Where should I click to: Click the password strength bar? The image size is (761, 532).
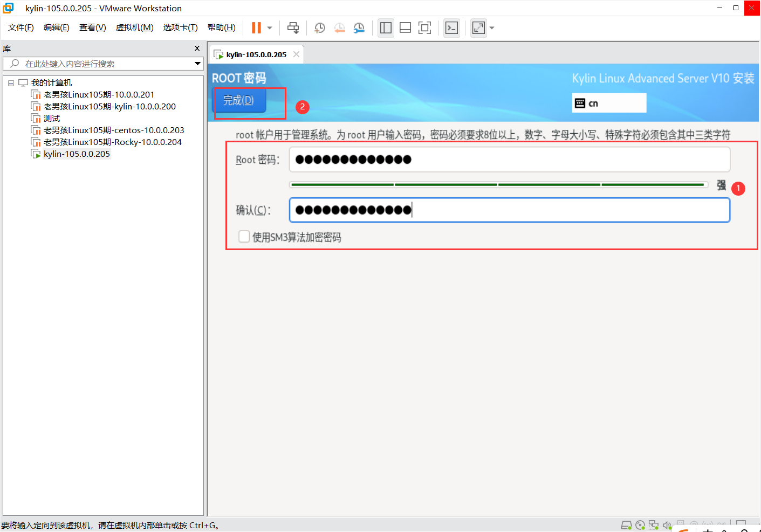tap(498, 185)
